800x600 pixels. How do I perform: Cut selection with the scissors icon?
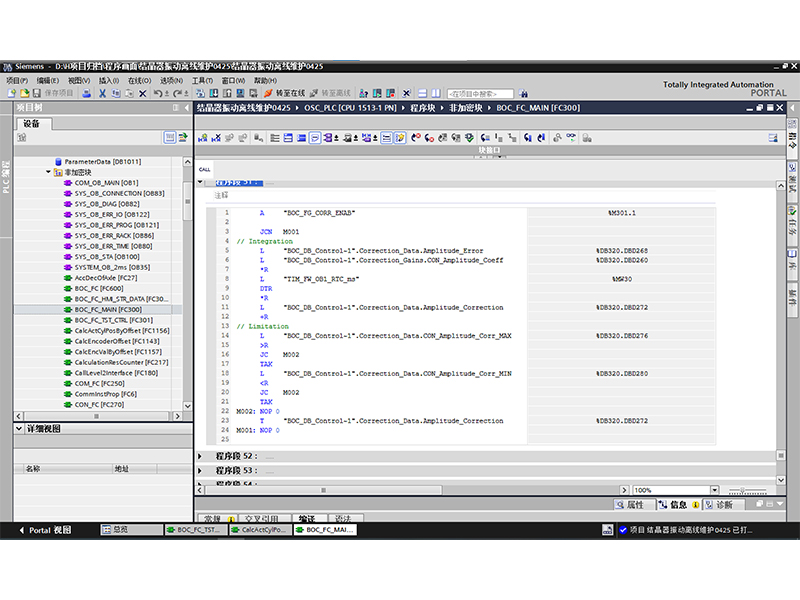point(103,93)
